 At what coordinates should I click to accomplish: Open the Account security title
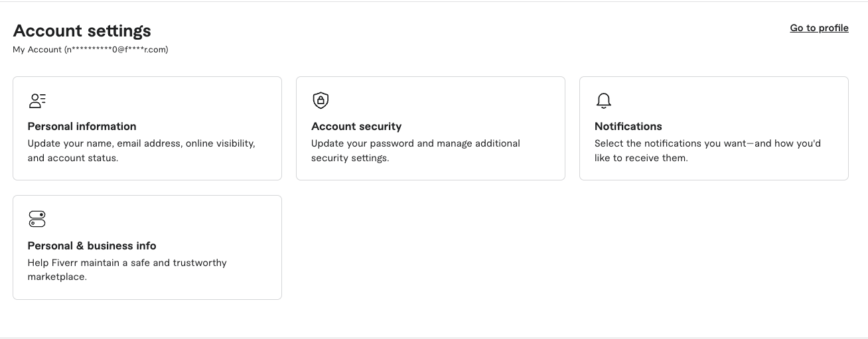(356, 126)
